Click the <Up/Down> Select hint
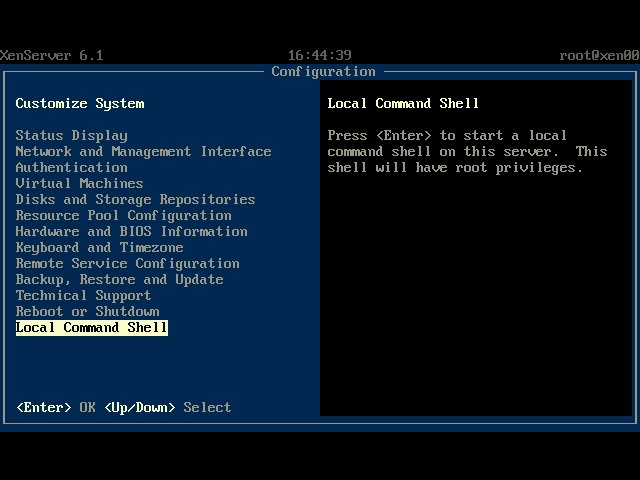 click(167, 407)
